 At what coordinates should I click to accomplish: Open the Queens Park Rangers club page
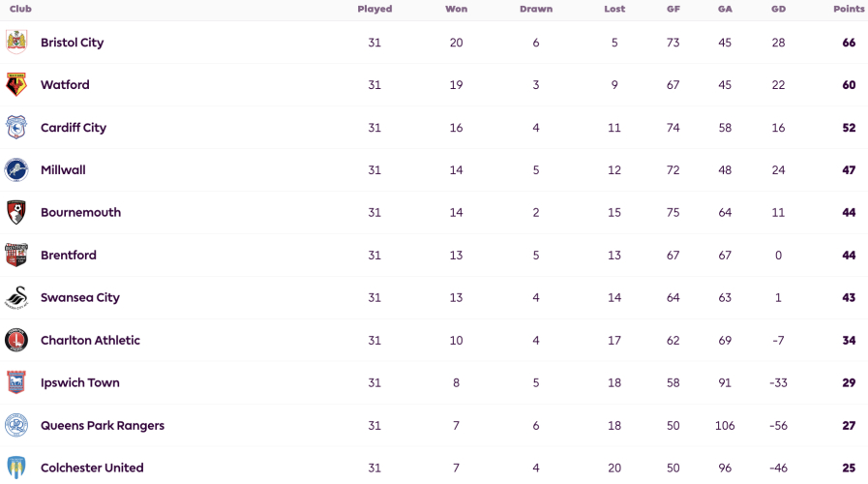103,425
